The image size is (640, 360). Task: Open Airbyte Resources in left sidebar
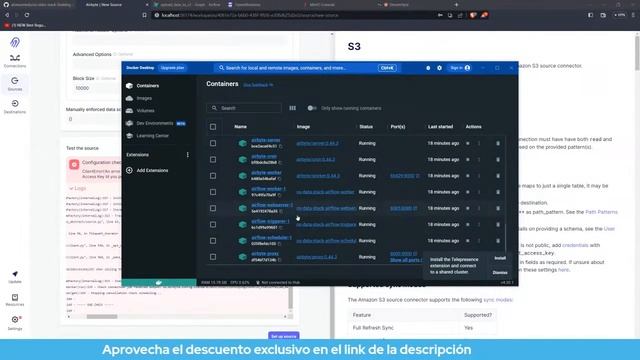15,300
